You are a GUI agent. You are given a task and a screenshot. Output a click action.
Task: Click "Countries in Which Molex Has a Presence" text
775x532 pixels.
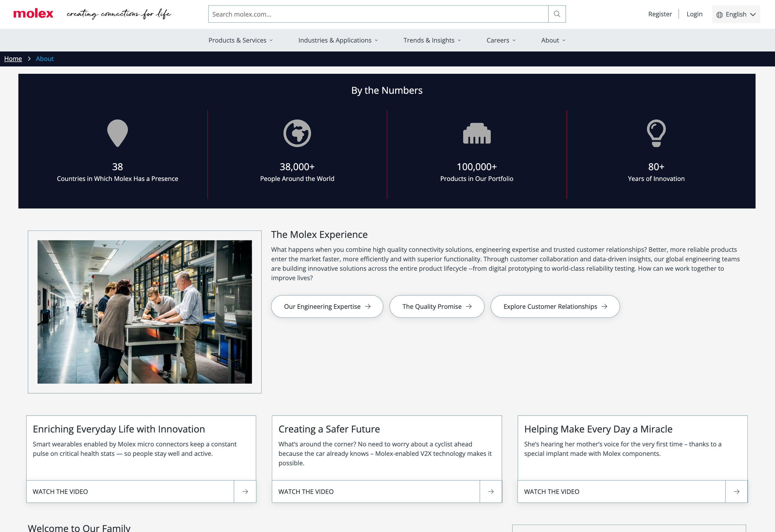(x=117, y=179)
